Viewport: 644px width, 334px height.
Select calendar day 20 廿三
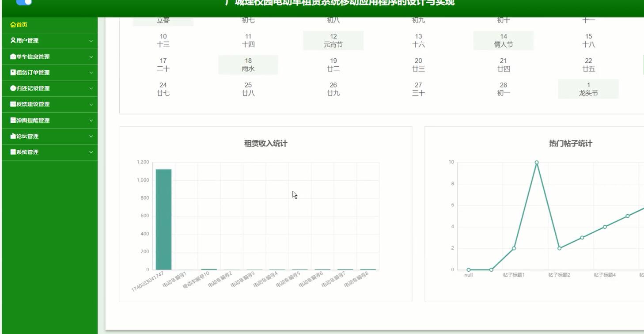point(418,65)
